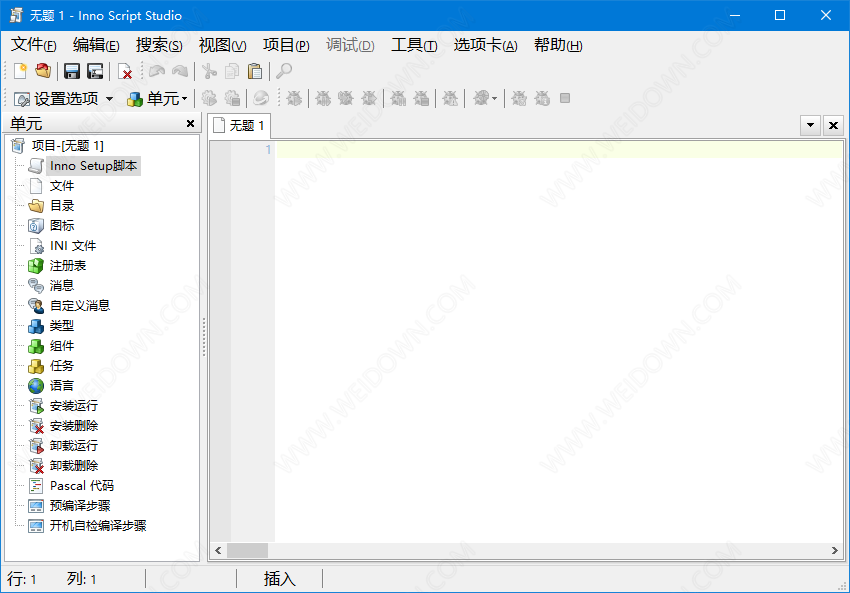
Task: Click the stop square icon in debug toolbar
Action: tap(565, 98)
